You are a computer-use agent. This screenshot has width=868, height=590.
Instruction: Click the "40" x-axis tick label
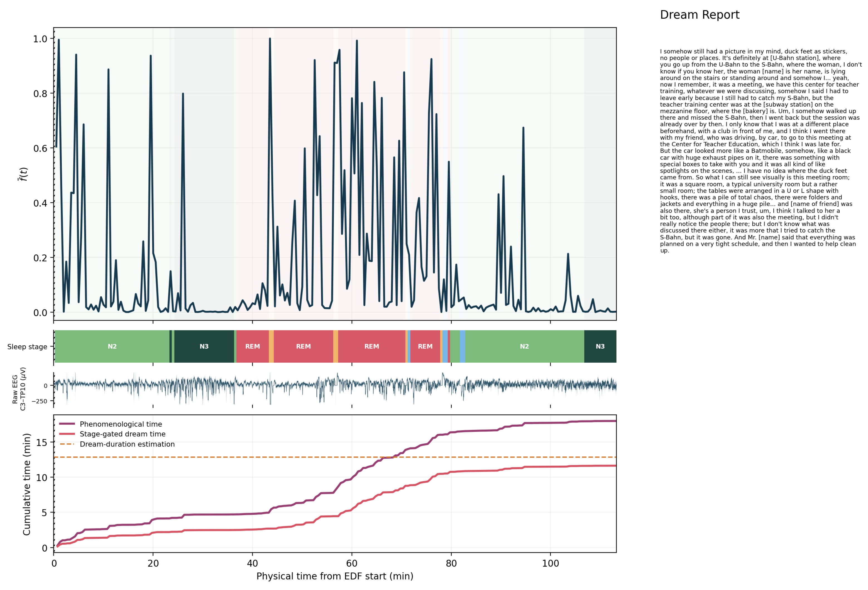pos(253,564)
